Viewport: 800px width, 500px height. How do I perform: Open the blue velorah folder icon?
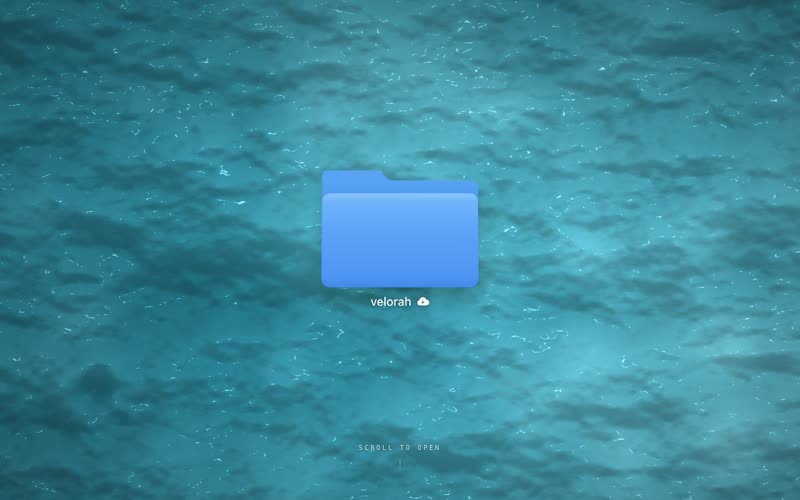tap(400, 229)
